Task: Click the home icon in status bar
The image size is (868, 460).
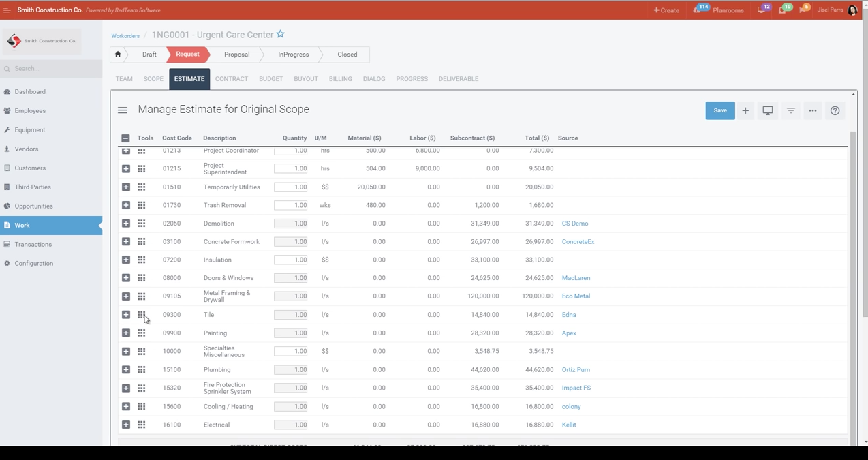Action: coord(117,55)
